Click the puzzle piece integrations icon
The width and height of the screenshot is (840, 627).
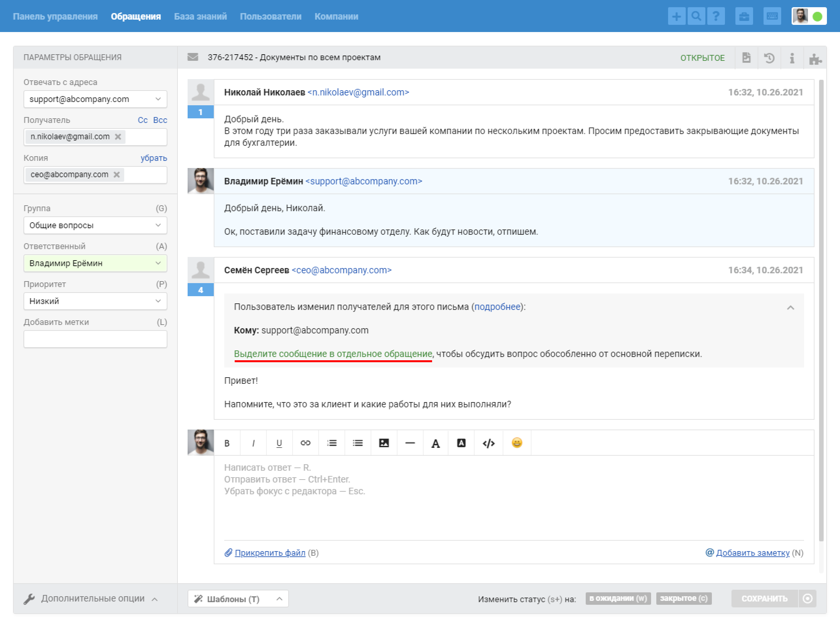815,59
